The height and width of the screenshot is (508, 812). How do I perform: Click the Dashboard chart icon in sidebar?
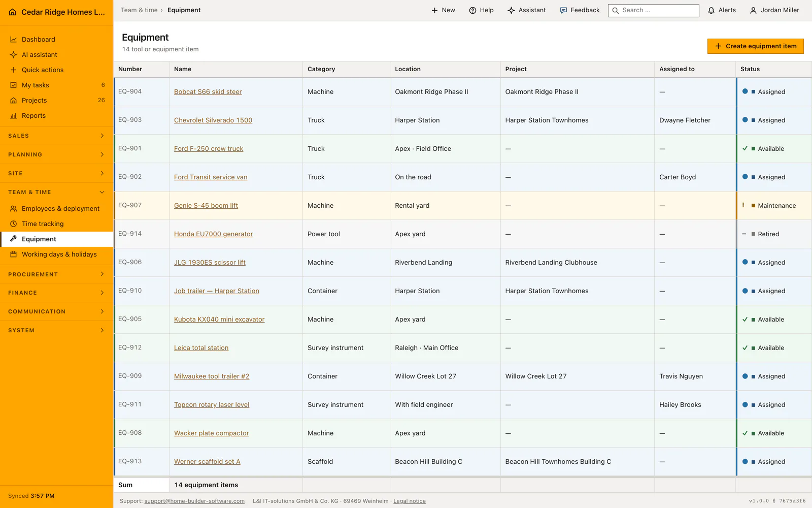tap(14, 40)
